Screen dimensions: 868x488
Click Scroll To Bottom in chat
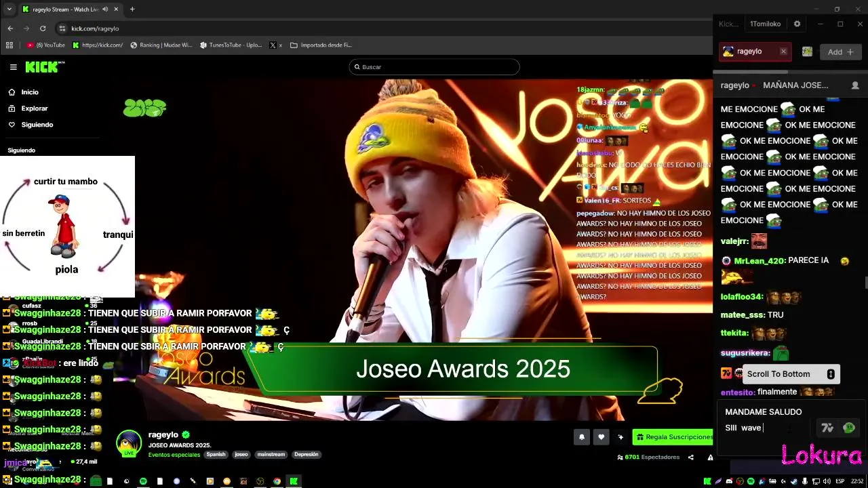pyautogui.click(x=790, y=374)
